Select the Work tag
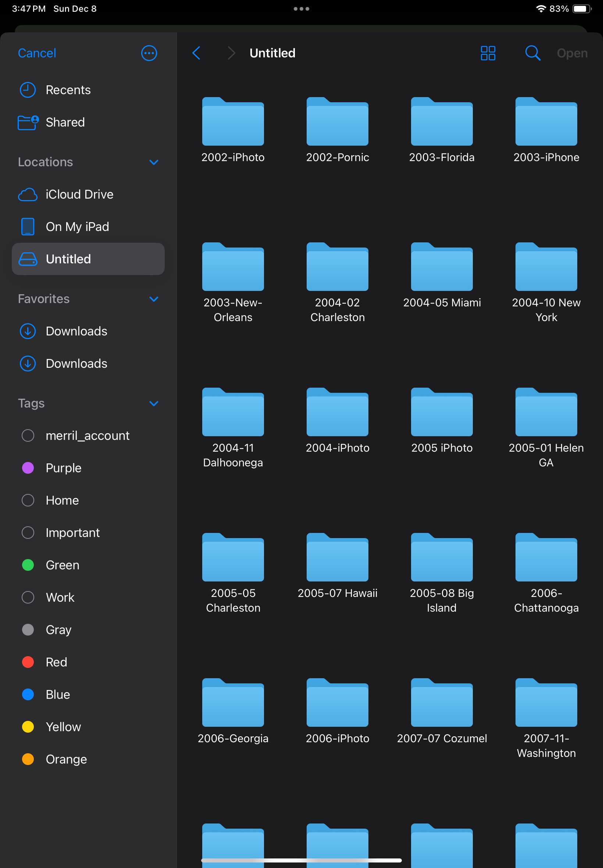 [60, 597]
